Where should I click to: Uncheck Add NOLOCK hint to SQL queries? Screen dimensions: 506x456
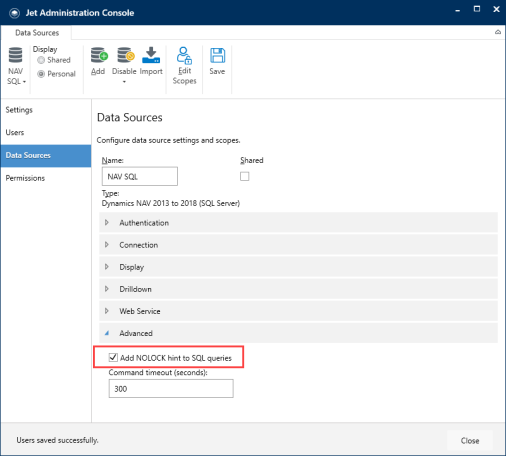click(113, 358)
